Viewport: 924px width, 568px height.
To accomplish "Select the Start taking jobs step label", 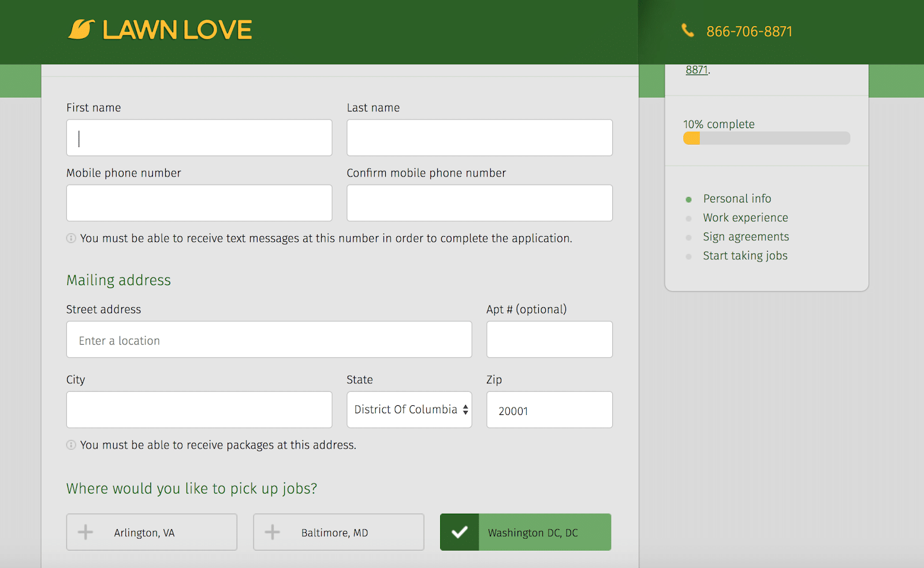I will point(745,256).
